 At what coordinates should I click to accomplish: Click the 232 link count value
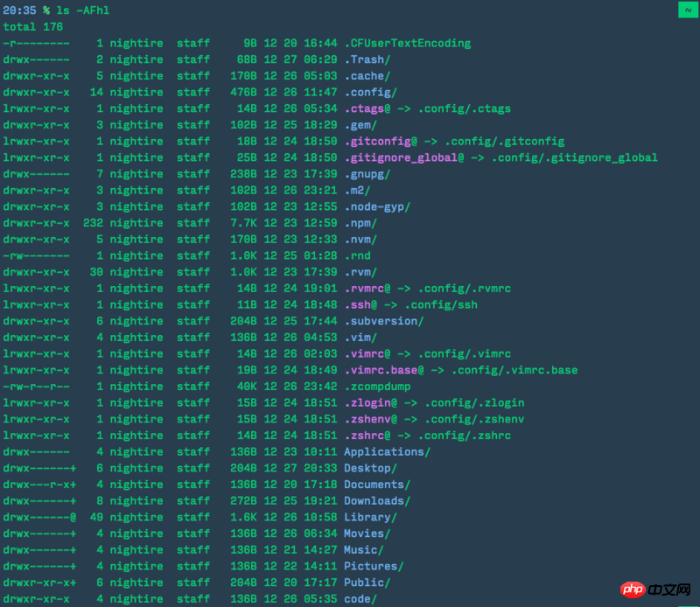tap(93, 223)
